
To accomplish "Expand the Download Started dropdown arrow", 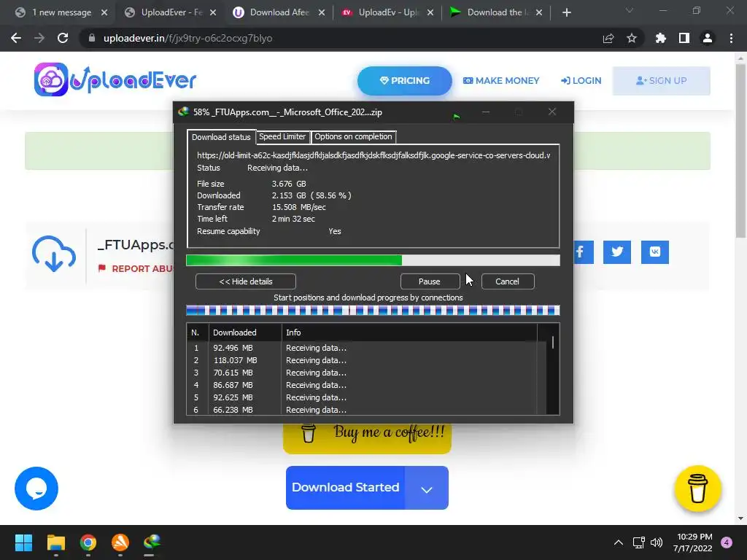I will [426, 489].
